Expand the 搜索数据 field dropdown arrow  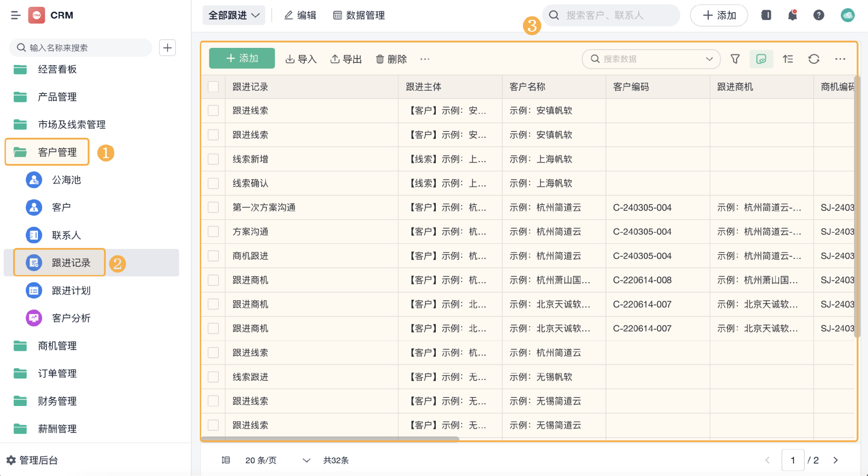709,59
